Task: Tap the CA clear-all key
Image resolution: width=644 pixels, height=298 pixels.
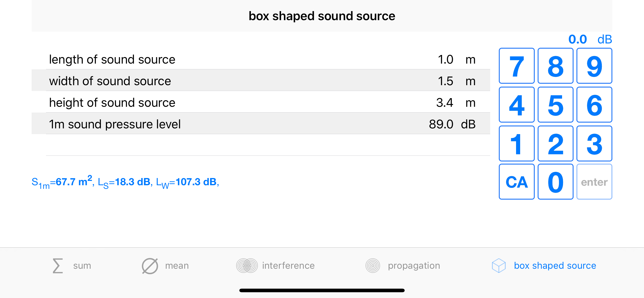Action: click(517, 182)
